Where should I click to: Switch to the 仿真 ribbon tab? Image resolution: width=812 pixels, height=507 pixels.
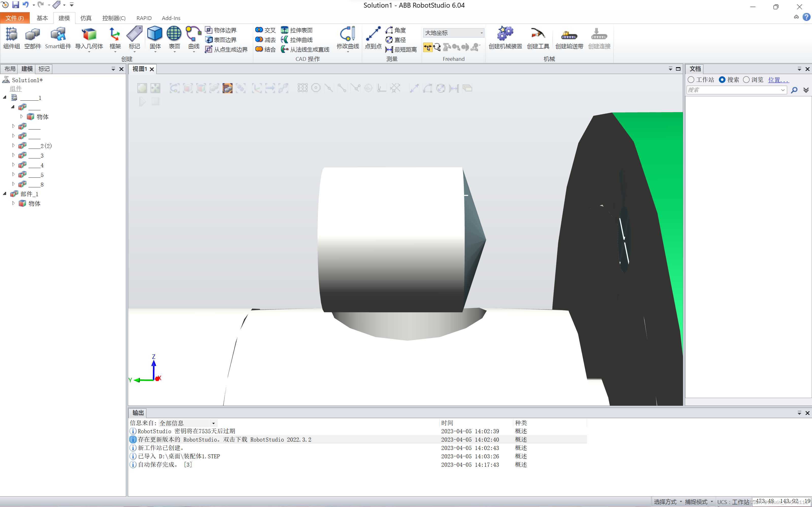click(x=86, y=18)
